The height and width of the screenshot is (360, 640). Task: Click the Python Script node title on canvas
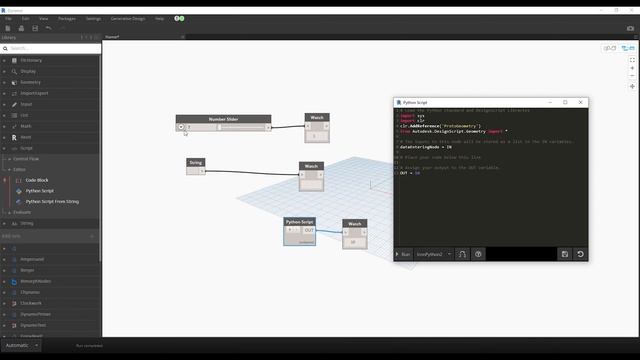click(300, 222)
